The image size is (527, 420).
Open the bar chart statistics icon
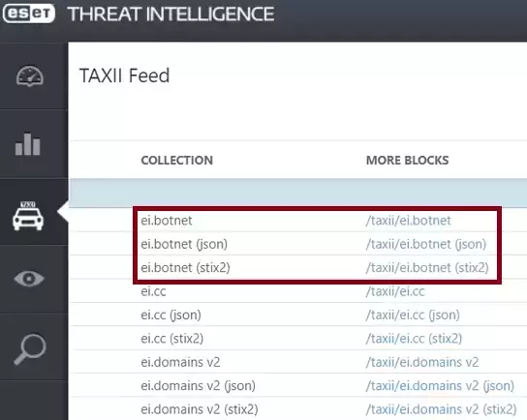(28, 144)
